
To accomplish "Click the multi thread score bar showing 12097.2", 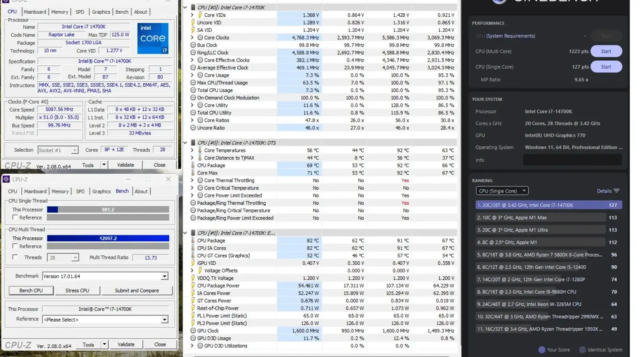I will point(108,238).
